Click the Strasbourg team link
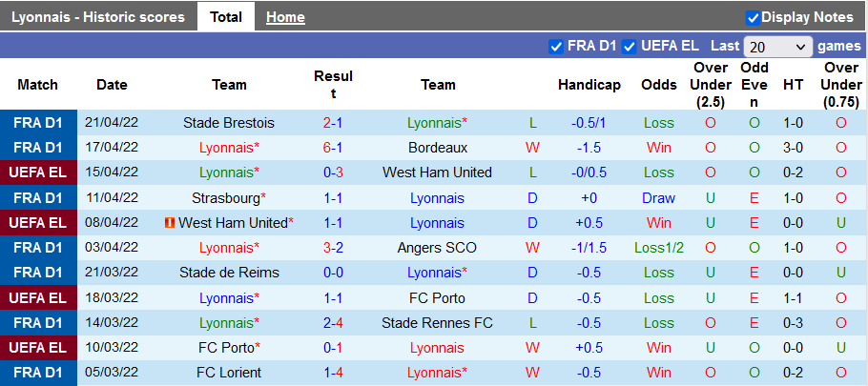The height and width of the screenshot is (386, 868). [225, 198]
